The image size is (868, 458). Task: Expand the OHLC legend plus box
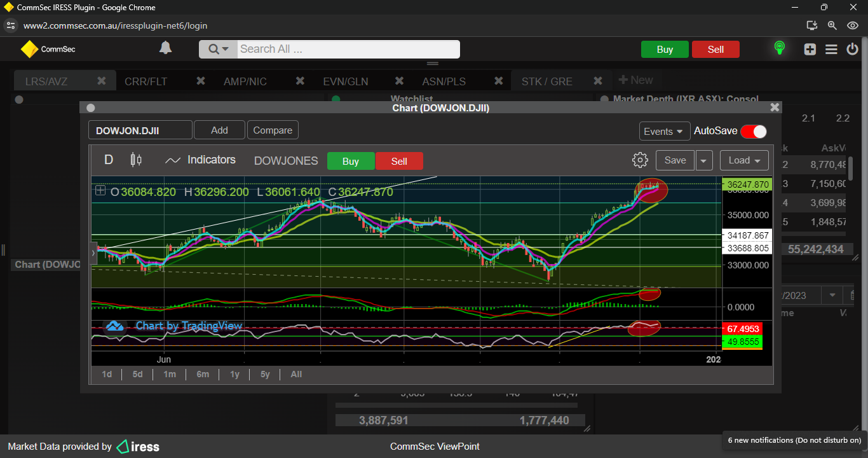tap(100, 190)
